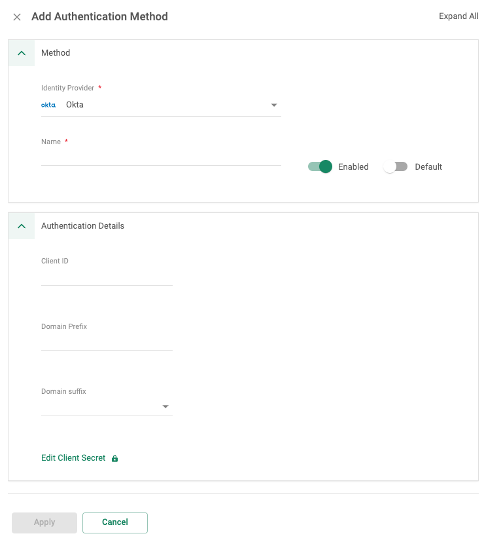Image resolution: width=484 pixels, height=540 pixels.
Task: Turn off the Enabled toggle
Action: point(320,167)
